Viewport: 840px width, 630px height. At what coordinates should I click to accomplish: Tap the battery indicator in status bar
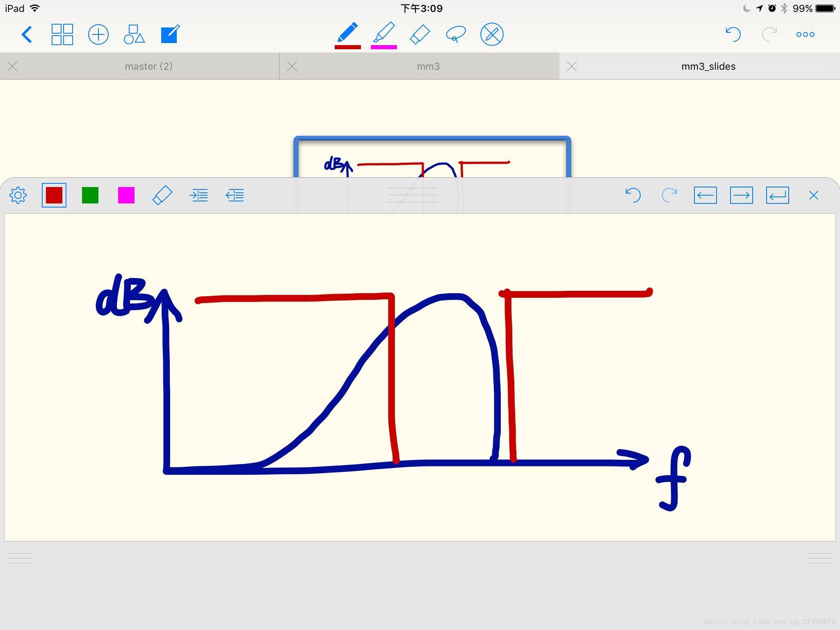point(825,8)
